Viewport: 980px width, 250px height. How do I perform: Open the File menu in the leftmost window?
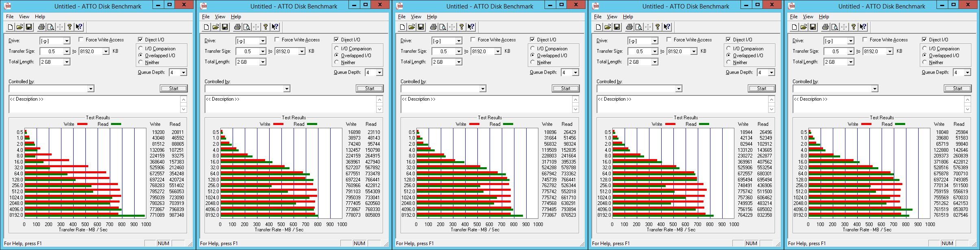point(10,17)
